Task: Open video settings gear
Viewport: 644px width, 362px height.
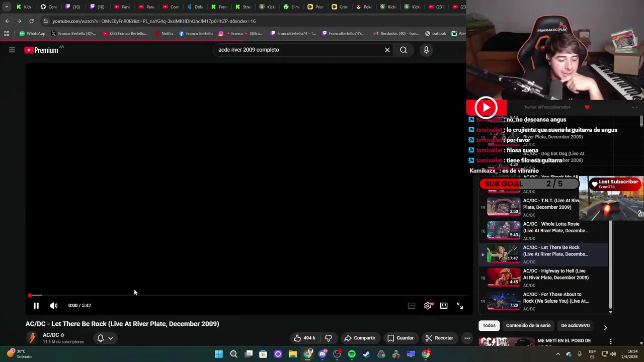Action: [428, 306]
